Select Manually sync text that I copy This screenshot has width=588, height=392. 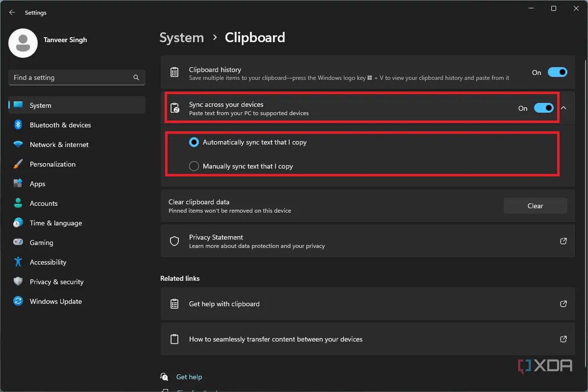pos(194,166)
